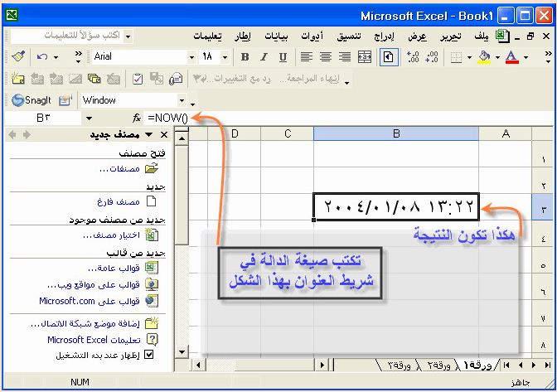Click the Show All Comments icon
Image resolution: width=557 pixels, height=392 pixels.
[94, 79]
